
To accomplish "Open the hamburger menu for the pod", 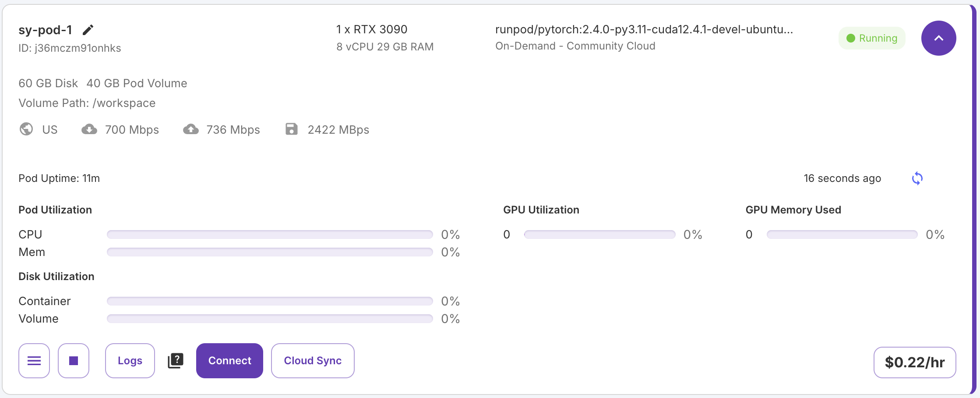I will pos(34,361).
